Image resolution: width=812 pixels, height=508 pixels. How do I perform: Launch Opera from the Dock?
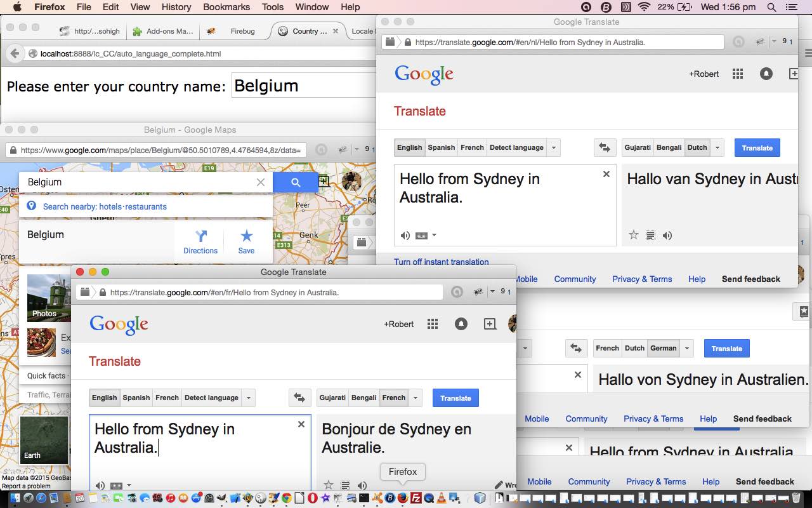coord(312,498)
